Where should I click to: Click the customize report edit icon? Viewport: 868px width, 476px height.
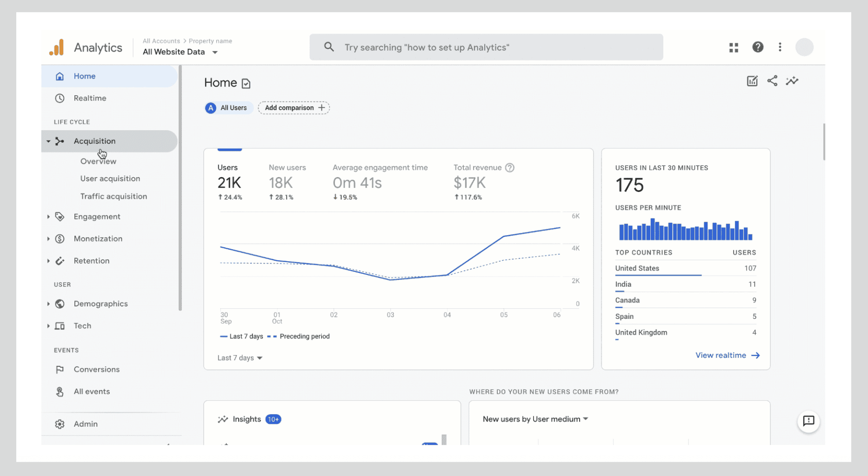point(752,81)
